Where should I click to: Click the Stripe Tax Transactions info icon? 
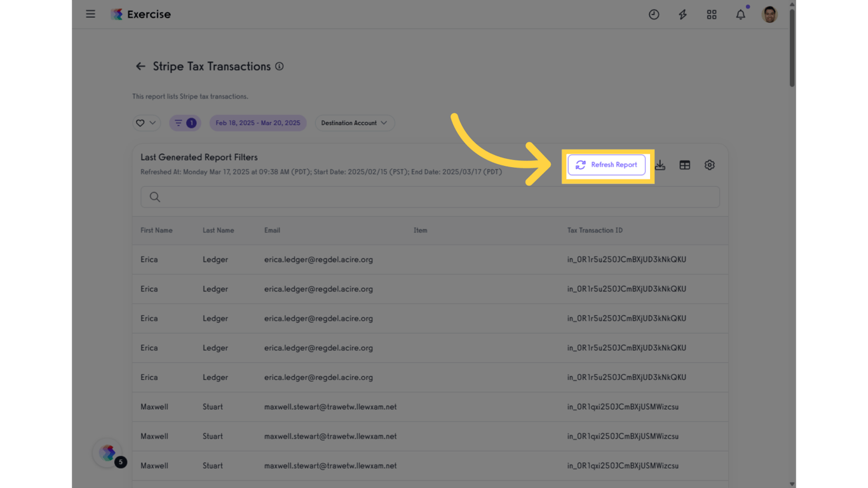(x=279, y=66)
